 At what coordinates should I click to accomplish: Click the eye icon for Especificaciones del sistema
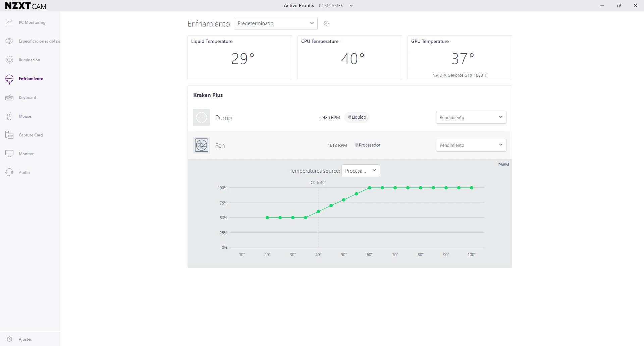pos(9,41)
